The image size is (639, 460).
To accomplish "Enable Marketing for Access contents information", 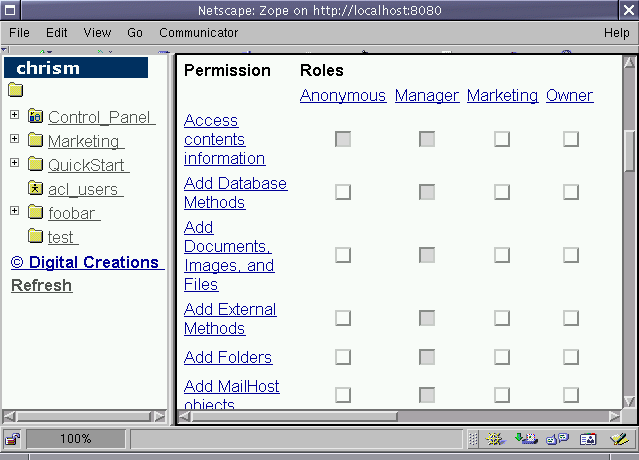I will [502, 139].
